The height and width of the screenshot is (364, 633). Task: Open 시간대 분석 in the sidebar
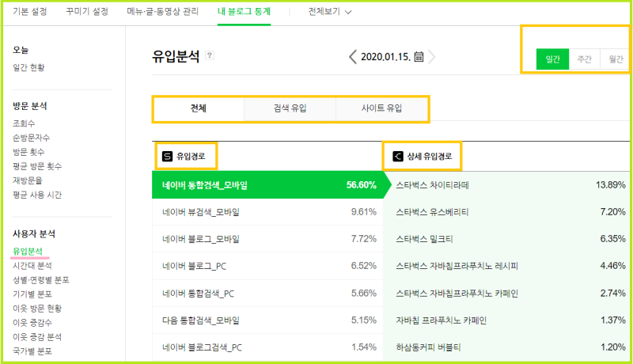pyautogui.click(x=32, y=266)
